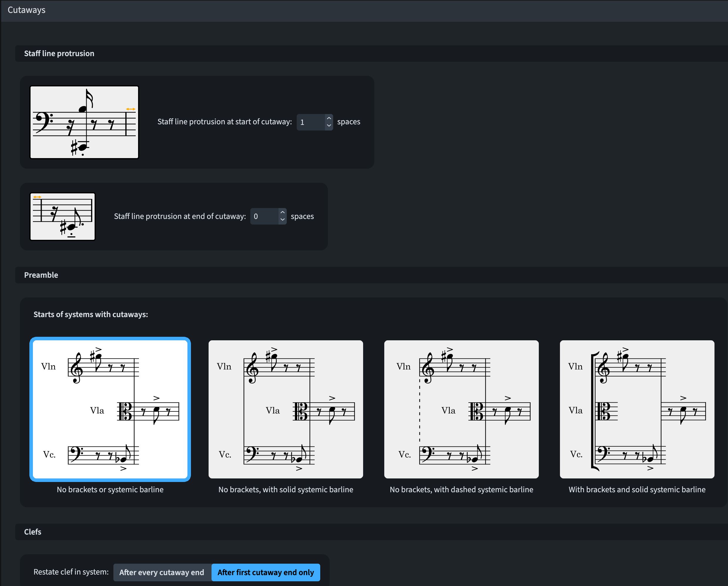Decrease end of cutaway protrusion value
This screenshot has width=728, height=586.
click(x=283, y=220)
